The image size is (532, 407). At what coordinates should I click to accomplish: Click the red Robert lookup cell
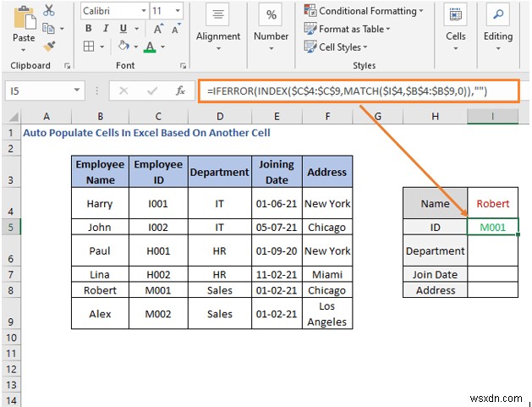(492, 203)
